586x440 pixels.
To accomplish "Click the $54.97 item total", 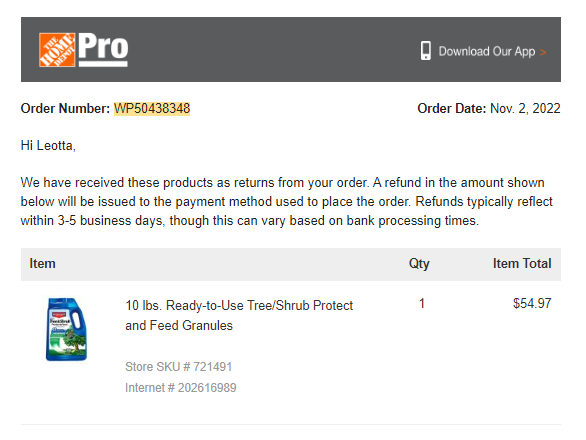I will point(532,304).
